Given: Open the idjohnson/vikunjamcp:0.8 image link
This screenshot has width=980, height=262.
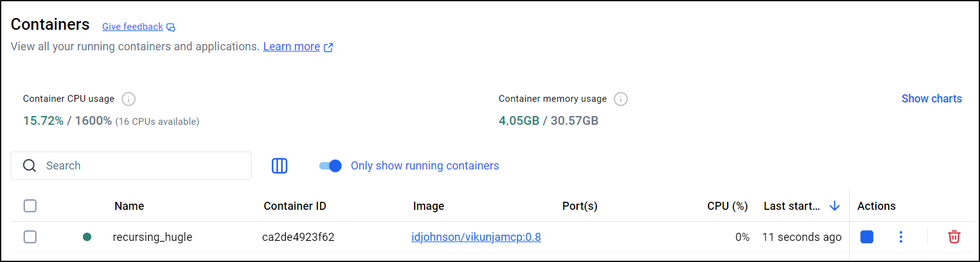Looking at the screenshot, I should (x=476, y=237).
